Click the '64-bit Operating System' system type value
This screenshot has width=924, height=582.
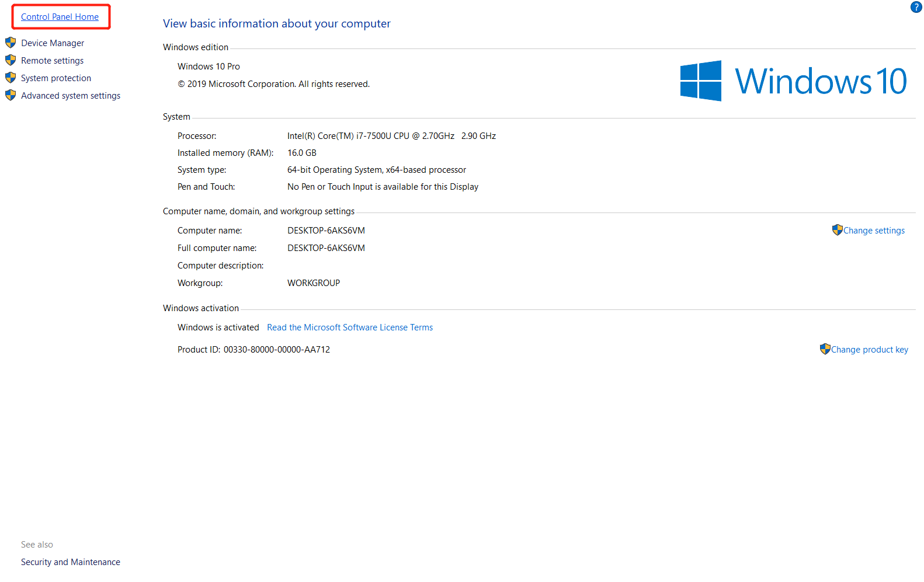[x=377, y=170]
